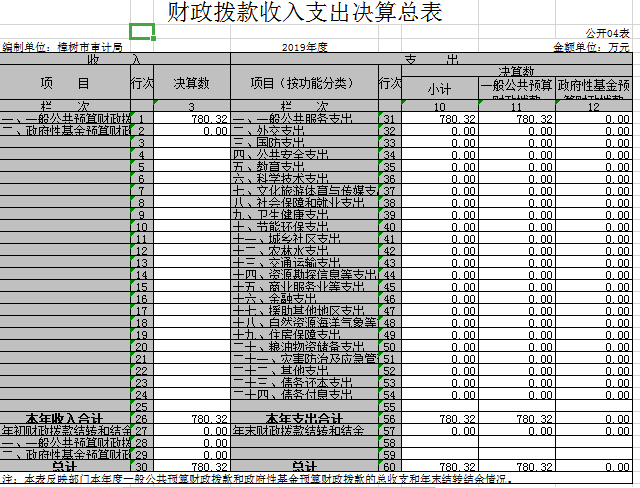
Task: Click the 决算数 header in income section
Action: (191, 84)
